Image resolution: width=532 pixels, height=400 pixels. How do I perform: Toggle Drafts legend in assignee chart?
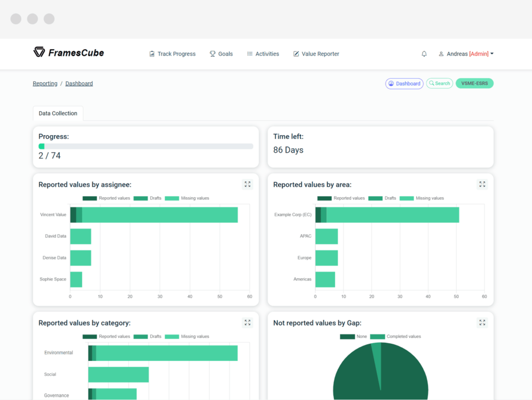pyautogui.click(x=147, y=198)
